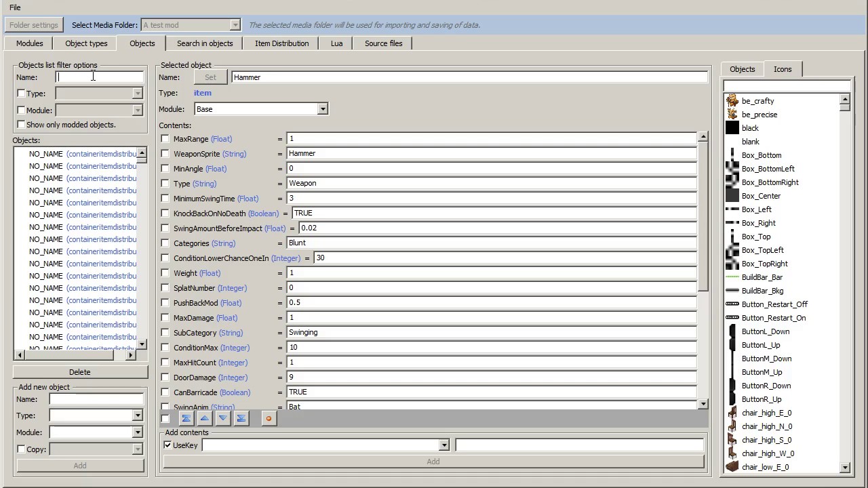
Task: Open the Copy dropdown in Add new object
Action: (138, 449)
